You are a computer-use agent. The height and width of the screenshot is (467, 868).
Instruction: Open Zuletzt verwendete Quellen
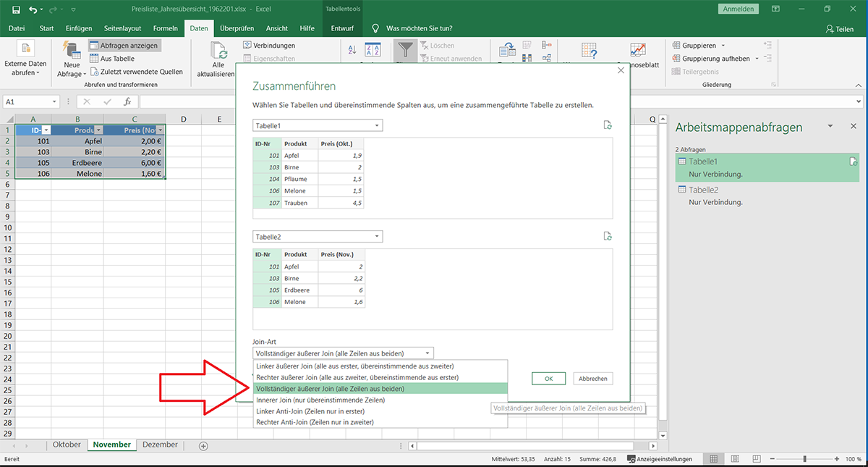136,72
